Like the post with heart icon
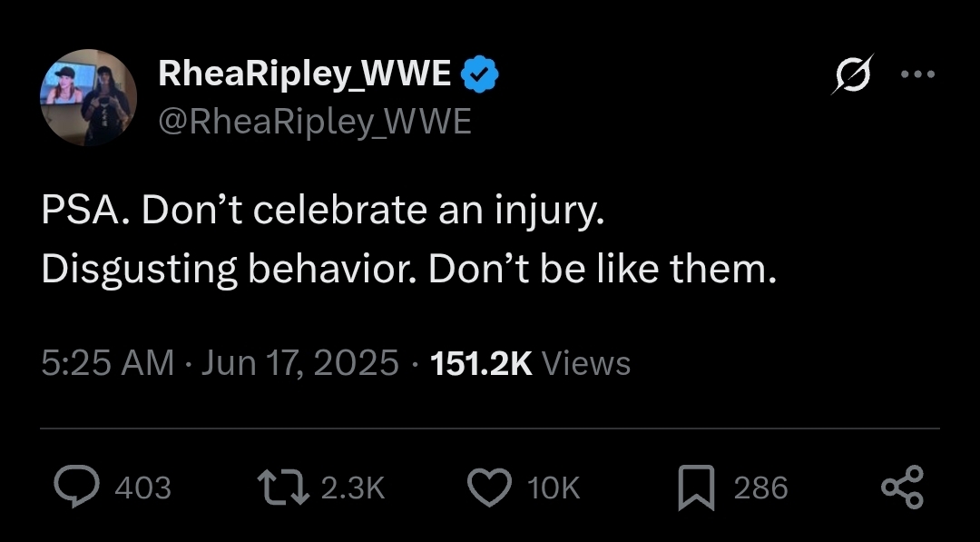Image resolution: width=980 pixels, height=542 pixels. pos(489,488)
